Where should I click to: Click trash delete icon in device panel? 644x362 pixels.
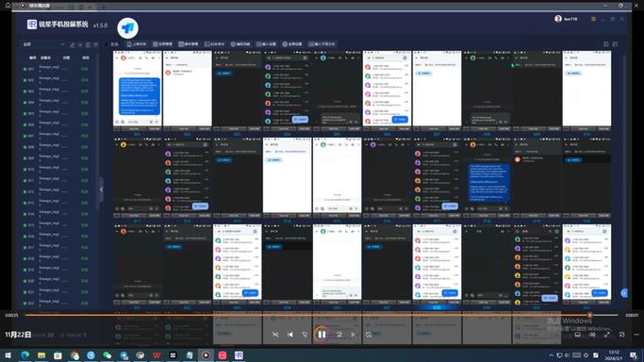[x=88, y=44]
